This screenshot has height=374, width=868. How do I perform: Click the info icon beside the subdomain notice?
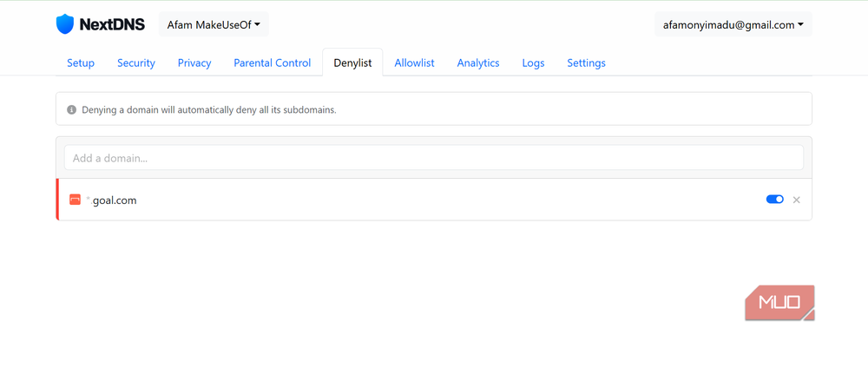[71, 109]
